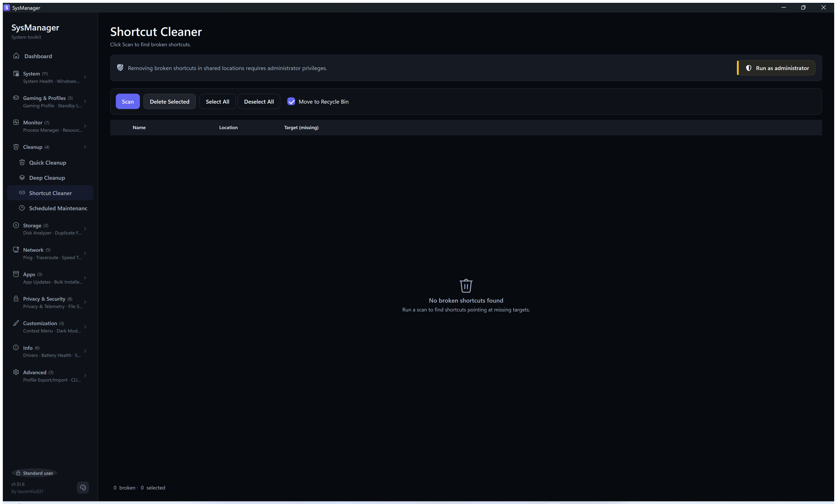The image size is (837, 504).
Task: Click the Quick Cleanup trash icon
Action: click(22, 162)
